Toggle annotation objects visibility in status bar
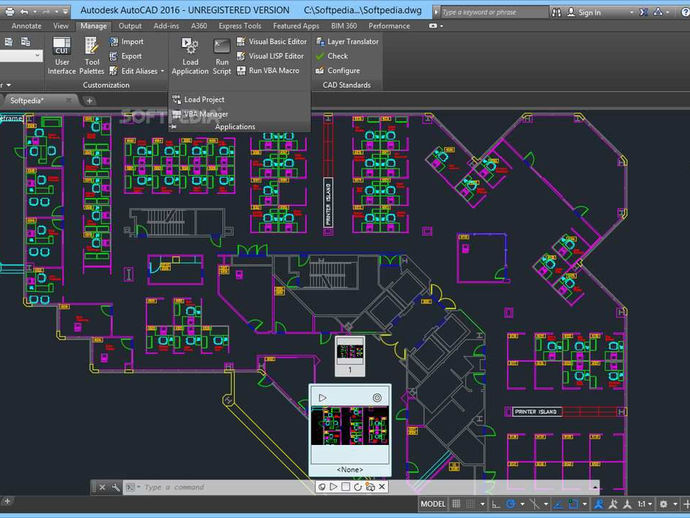 [598, 504]
